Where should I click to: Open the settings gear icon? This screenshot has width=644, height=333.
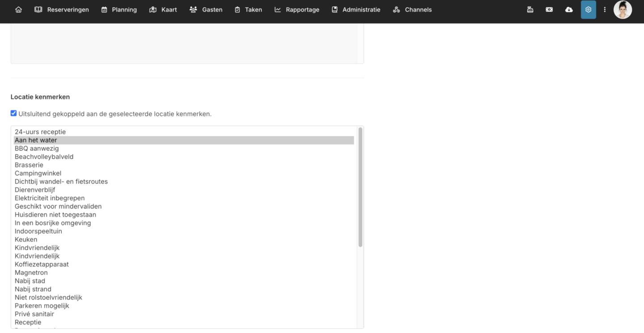[588, 9]
